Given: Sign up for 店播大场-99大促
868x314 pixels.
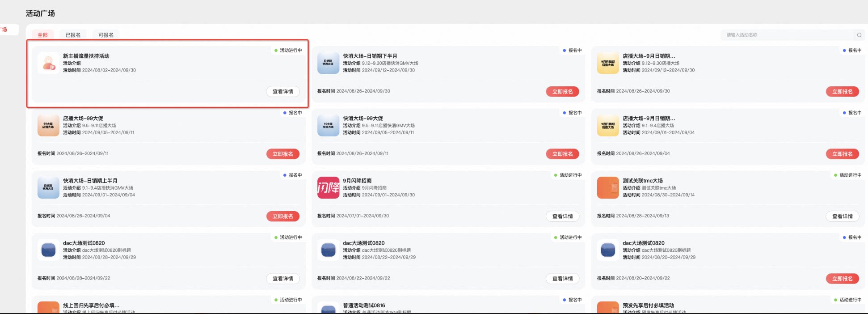Looking at the screenshot, I should point(283,154).
